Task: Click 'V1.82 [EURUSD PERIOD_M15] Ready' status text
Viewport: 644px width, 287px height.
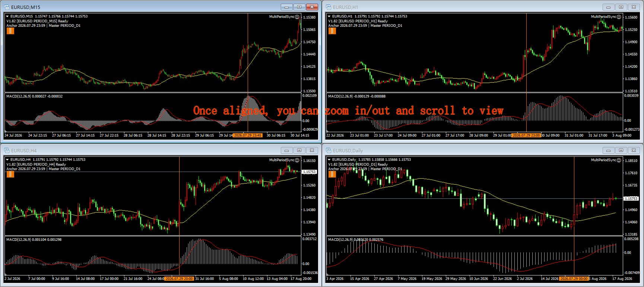Action: [x=37, y=21]
